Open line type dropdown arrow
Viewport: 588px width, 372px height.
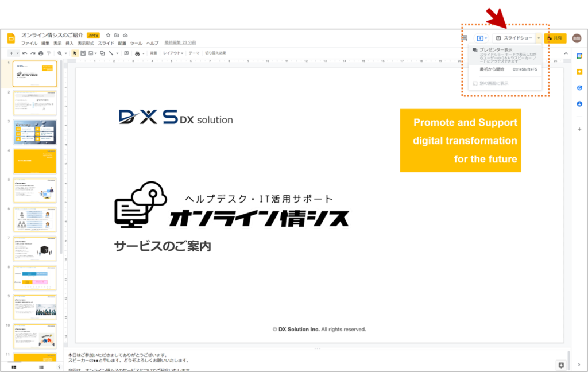(117, 53)
